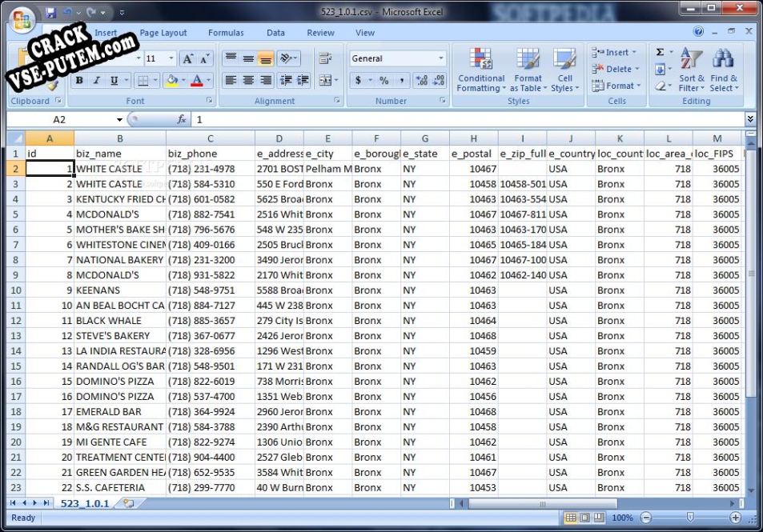This screenshot has width=763, height=532.
Task: Click the Insert cells button
Action: pyautogui.click(x=611, y=53)
